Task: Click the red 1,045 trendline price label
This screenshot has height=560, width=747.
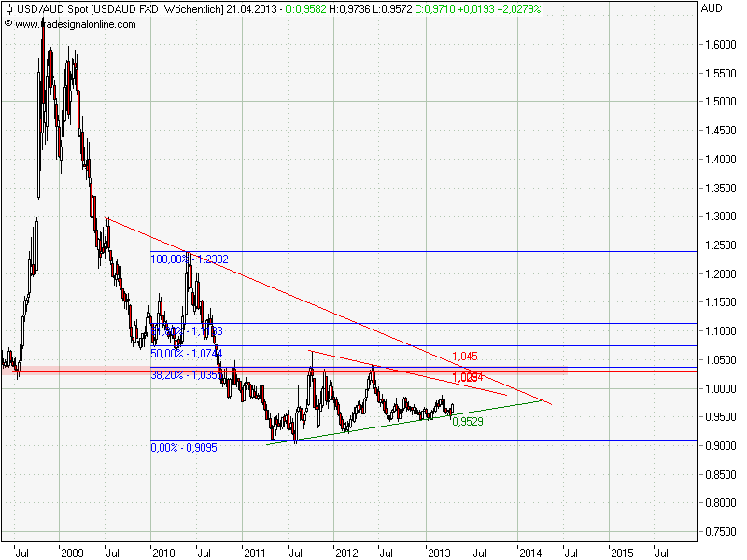Action: [x=464, y=357]
